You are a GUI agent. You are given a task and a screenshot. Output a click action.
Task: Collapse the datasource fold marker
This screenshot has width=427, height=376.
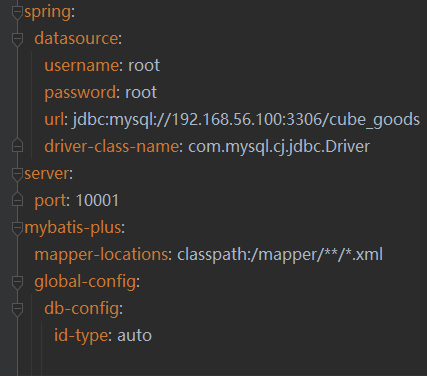(x=17, y=39)
